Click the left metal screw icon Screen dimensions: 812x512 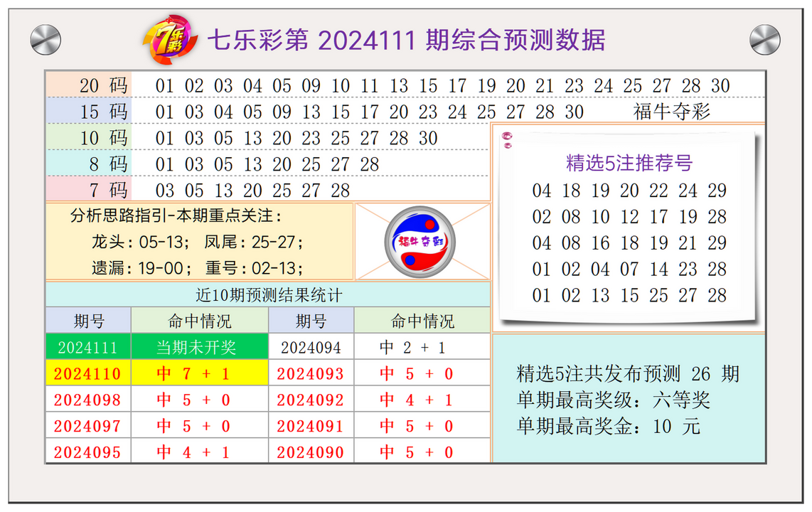pos(46,40)
